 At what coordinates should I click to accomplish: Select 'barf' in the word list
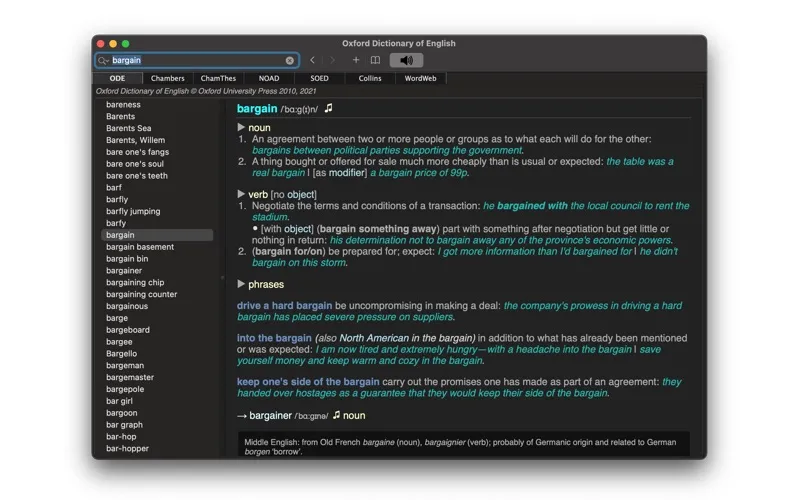coord(114,187)
